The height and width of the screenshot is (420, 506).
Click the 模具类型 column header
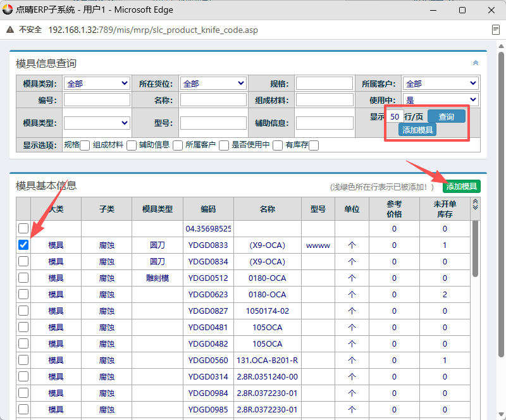[x=157, y=209]
